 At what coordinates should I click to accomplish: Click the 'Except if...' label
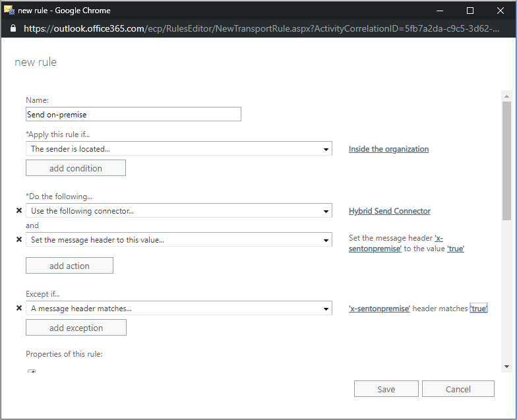point(42,294)
